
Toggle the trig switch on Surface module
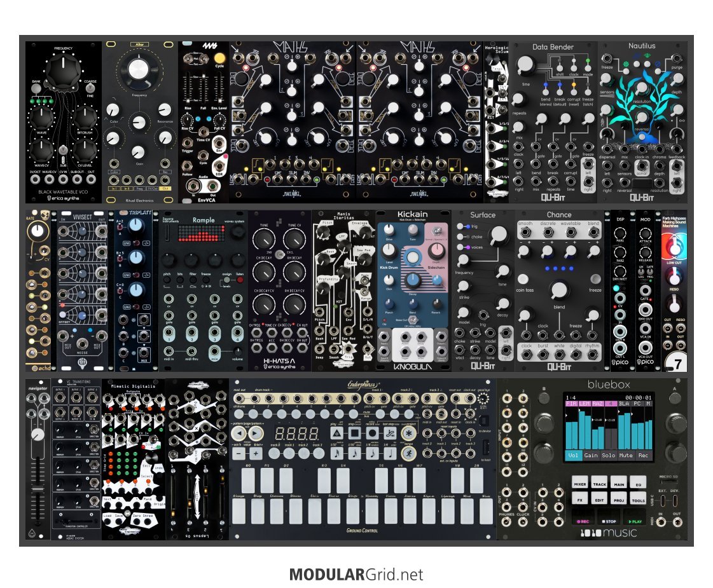(x=460, y=226)
